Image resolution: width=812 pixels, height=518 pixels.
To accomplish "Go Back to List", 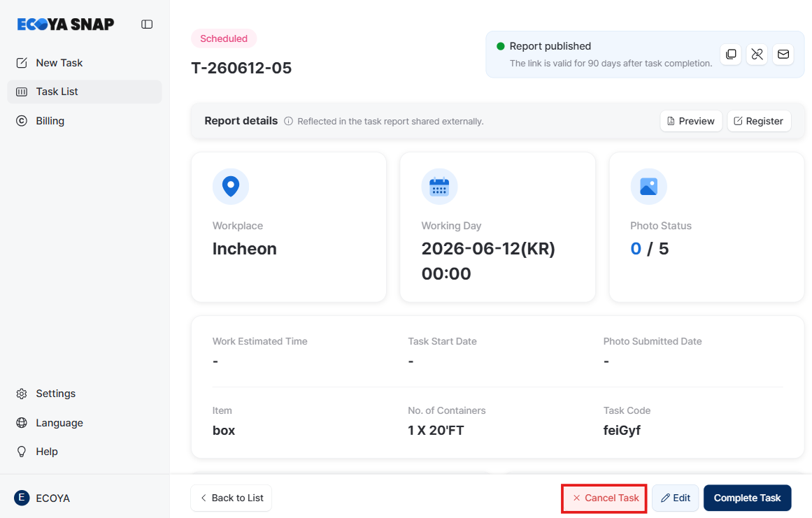I will 231,498.
